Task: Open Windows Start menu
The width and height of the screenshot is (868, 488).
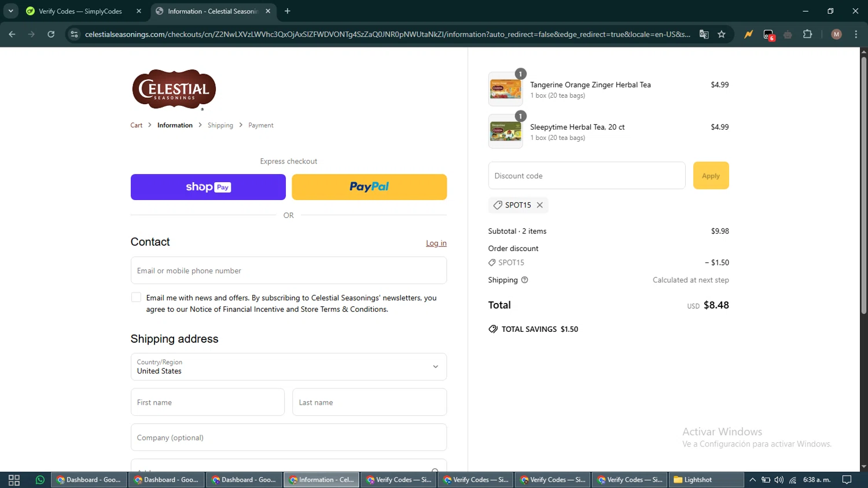Action: pyautogui.click(x=14, y=480)
